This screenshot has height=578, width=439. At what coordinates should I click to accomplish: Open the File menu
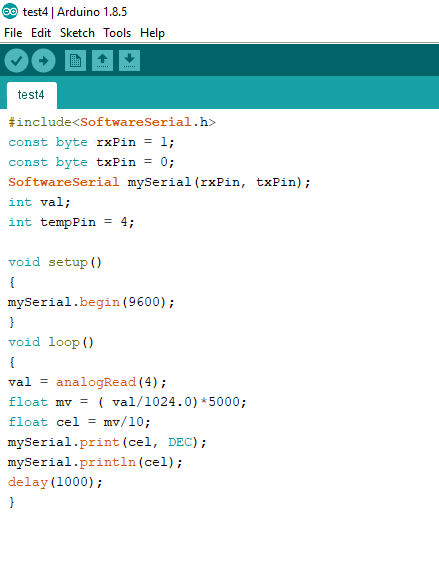pos(13,33)
